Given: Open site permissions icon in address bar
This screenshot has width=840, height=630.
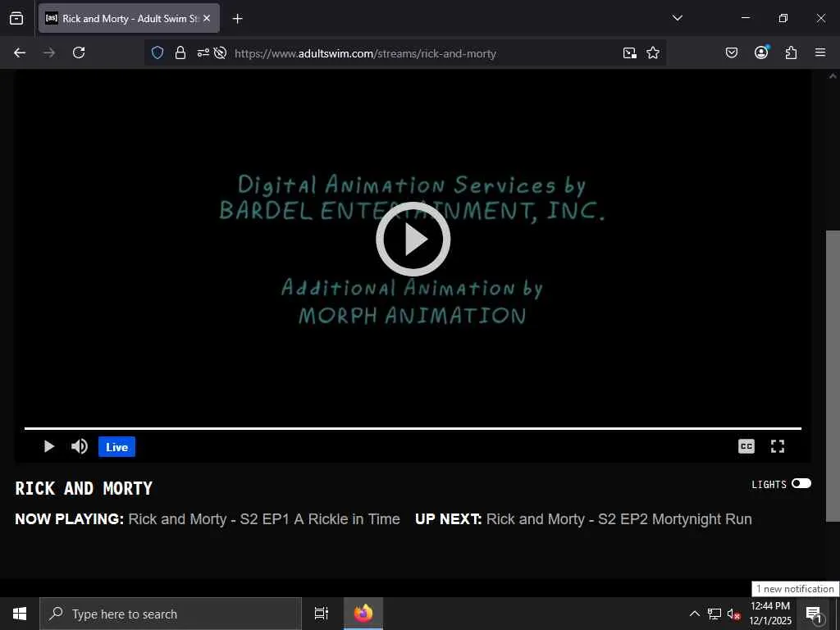Looking at the screenshot, I should coord(203,53).
